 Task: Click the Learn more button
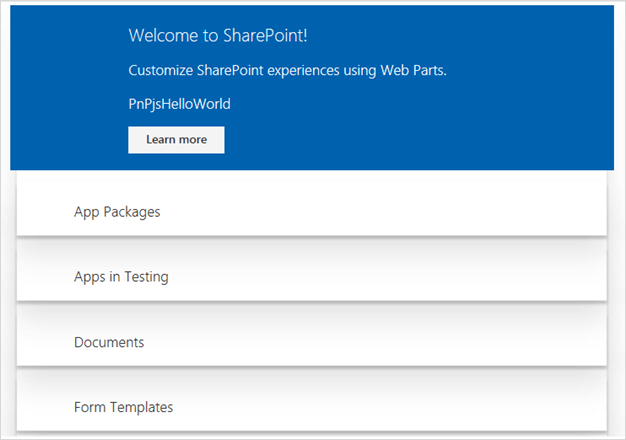pyautogui.click(x=176, y=140)
